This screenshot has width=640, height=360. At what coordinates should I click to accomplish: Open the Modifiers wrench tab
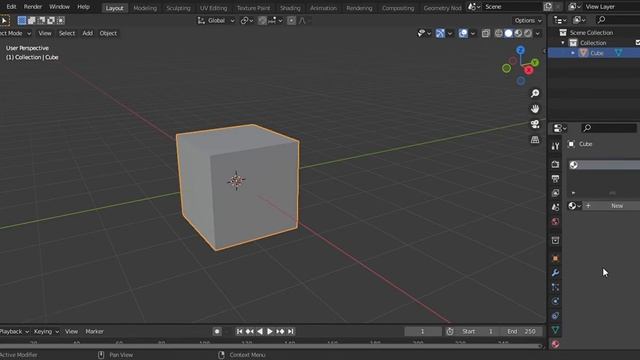(555, 273)
